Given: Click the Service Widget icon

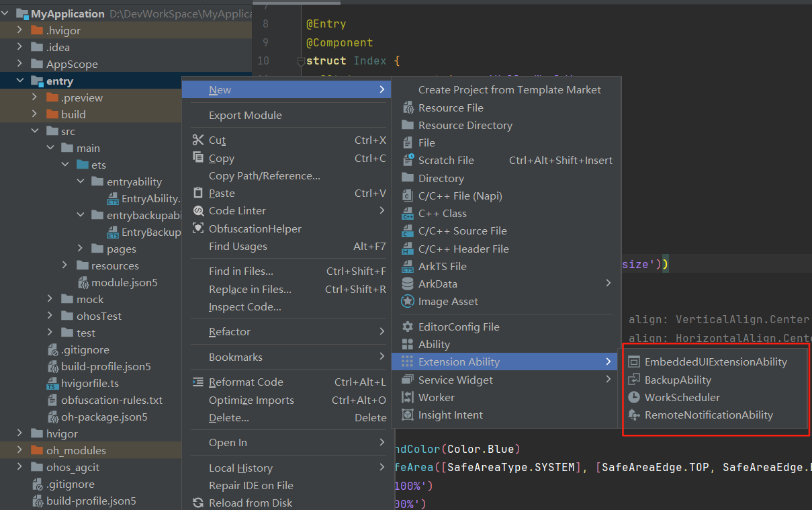Looking at the screenshot, I should (407, 380).
